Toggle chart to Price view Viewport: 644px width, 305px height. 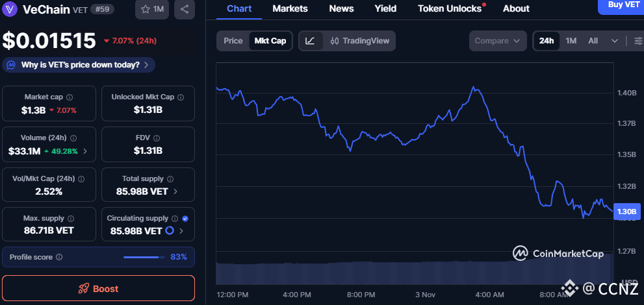click(233, 41)
